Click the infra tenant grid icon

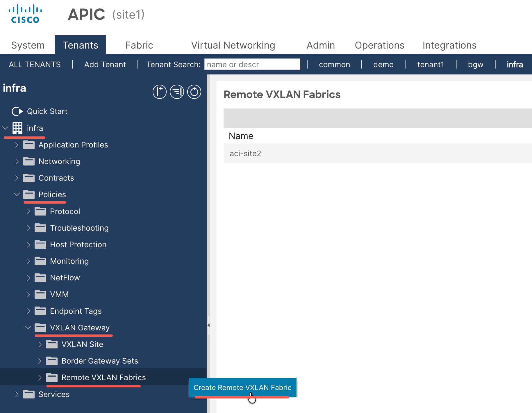pos(17,128)
